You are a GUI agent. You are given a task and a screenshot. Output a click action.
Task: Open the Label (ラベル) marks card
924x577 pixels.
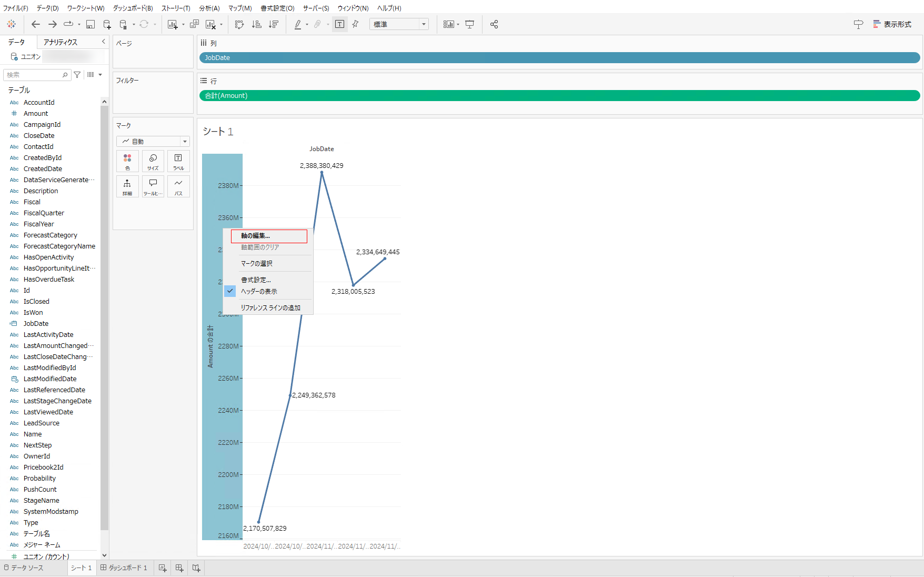tap(178, 161)
